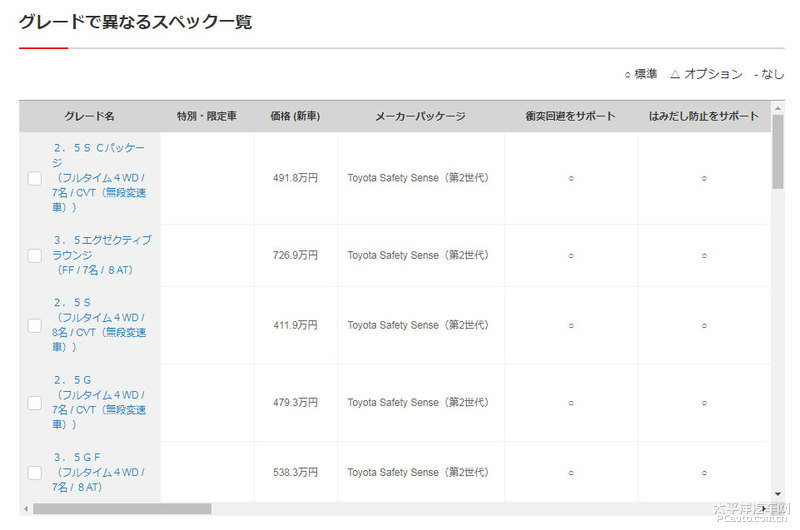Follow the 2.5S フルタイム4WD 8名 link

tap(100, 325)
